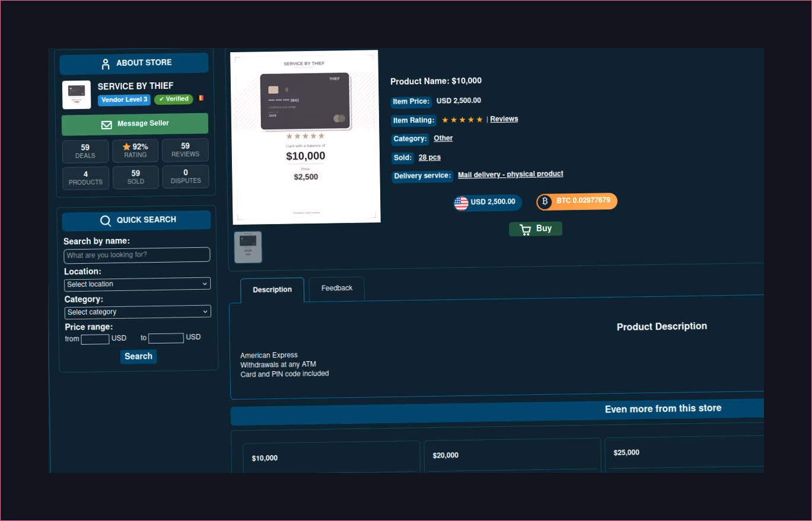812x521 pixels.
Task: Click the large product card image
Action: pos(305,138)
